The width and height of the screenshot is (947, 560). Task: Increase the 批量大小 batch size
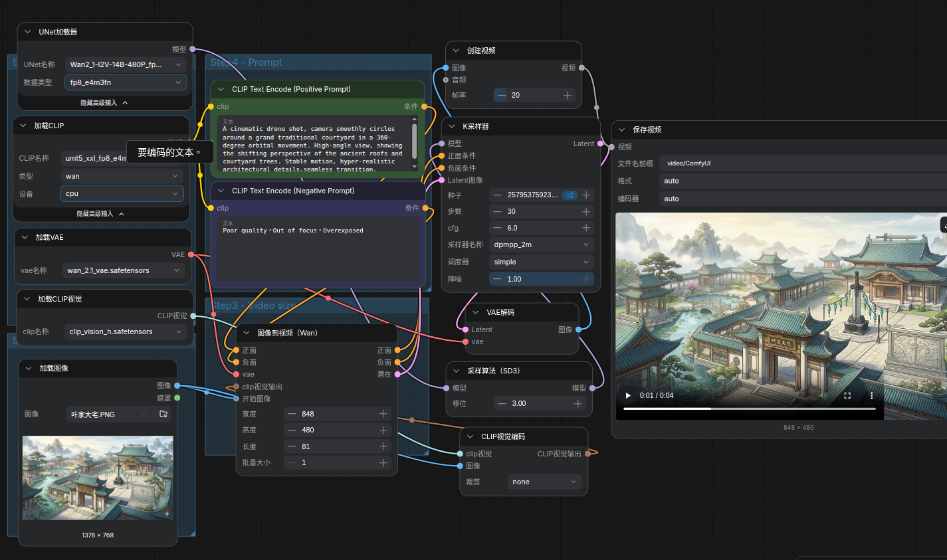click(x=383, y=462)
